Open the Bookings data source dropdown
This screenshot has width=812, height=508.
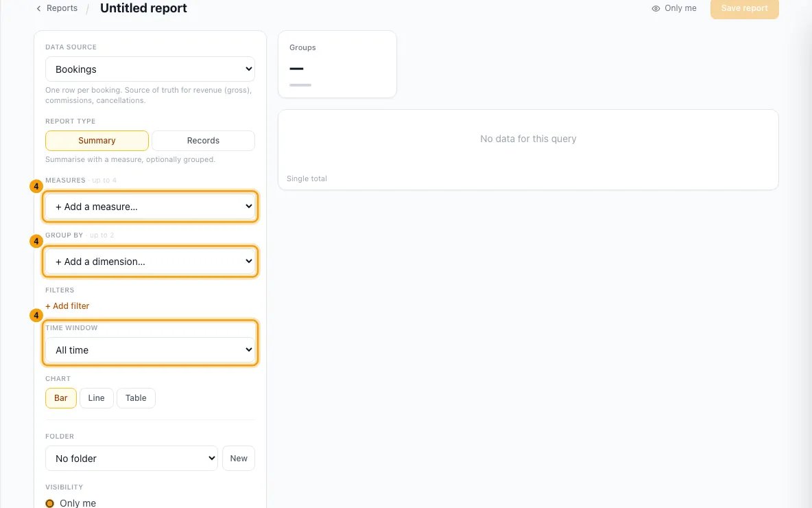coord(150,69)
